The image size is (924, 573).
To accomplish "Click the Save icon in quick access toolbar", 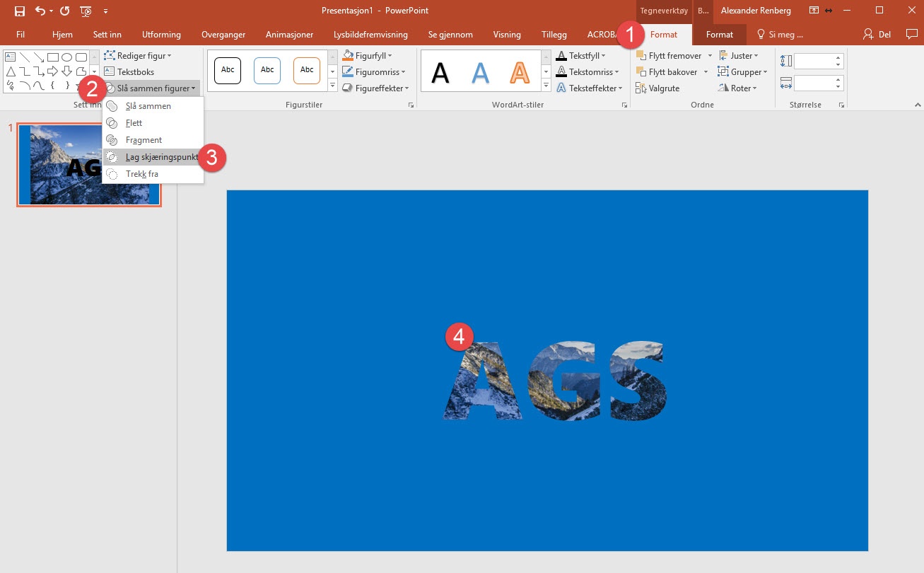I will 20,11.
